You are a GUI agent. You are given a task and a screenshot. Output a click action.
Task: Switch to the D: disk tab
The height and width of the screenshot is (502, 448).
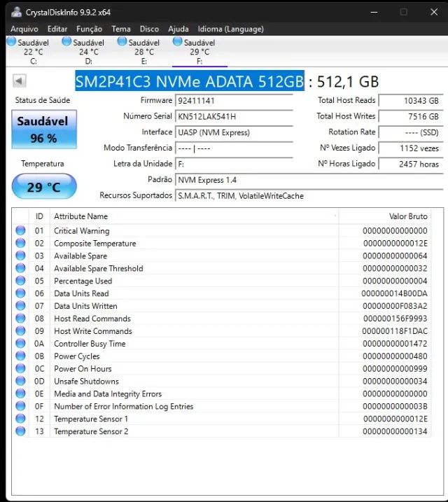(x=89, y=52)
